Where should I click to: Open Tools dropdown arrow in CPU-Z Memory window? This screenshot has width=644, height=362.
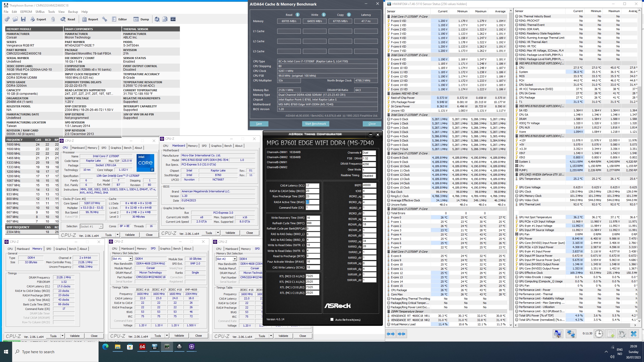(x=62, y=336)
